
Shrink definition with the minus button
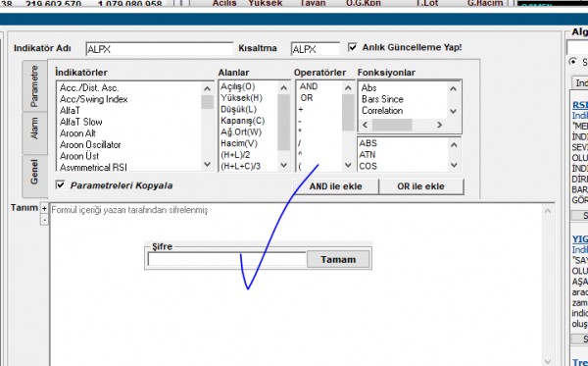pyautogui.click(x=44, y=220)
